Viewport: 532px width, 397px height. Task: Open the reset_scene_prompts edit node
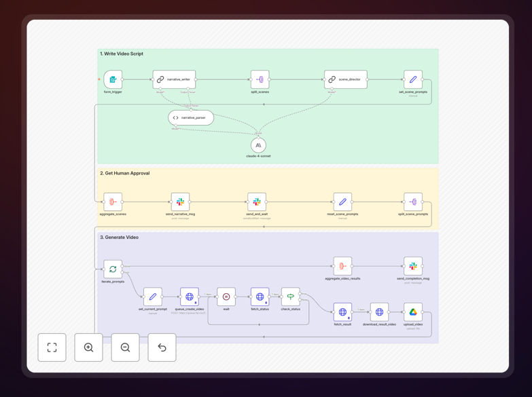pyautogui.click(x=342, y=202)
